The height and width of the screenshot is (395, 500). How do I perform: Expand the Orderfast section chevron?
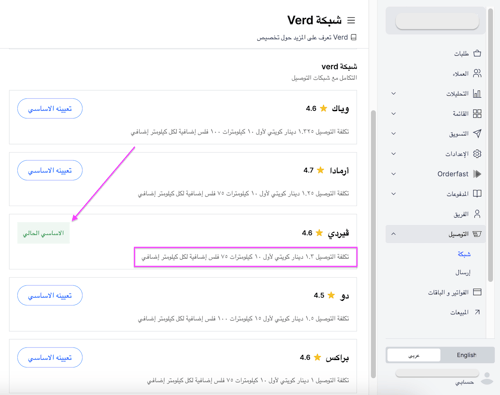click(394, 174)
